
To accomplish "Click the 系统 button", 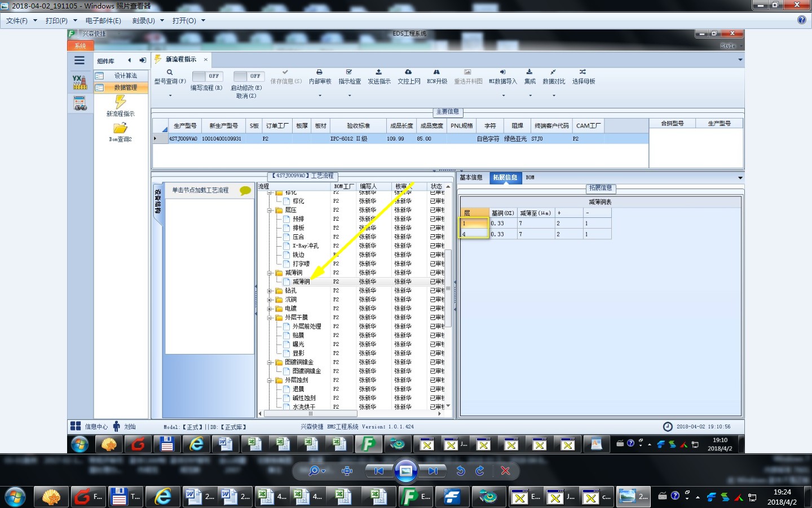I will [x=80, y=46].
